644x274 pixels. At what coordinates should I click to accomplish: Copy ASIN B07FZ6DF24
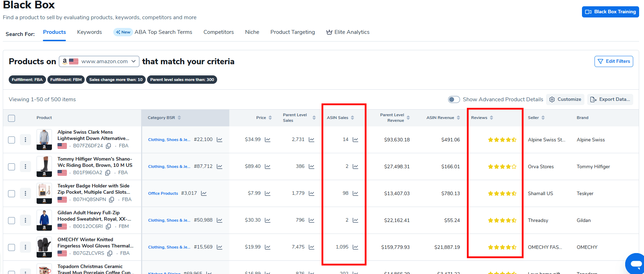click(x=109, y=146)
